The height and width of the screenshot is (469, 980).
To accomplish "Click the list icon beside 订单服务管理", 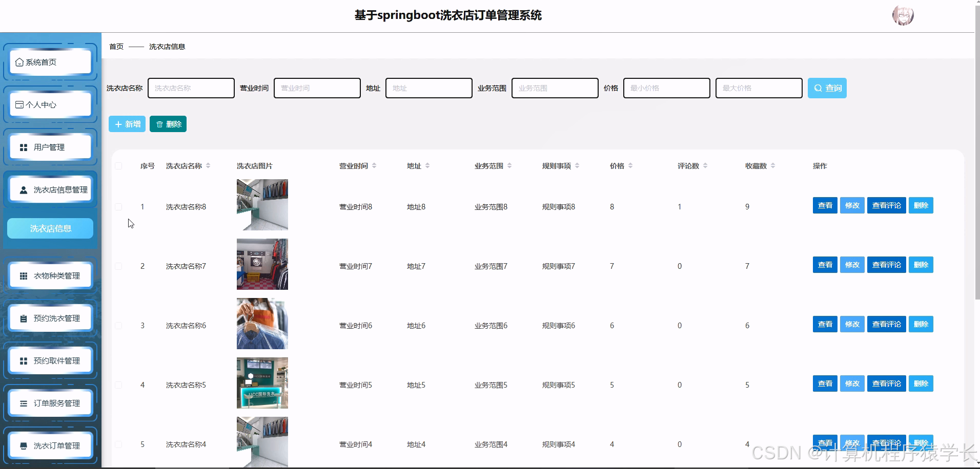I will tap(24, 403).
